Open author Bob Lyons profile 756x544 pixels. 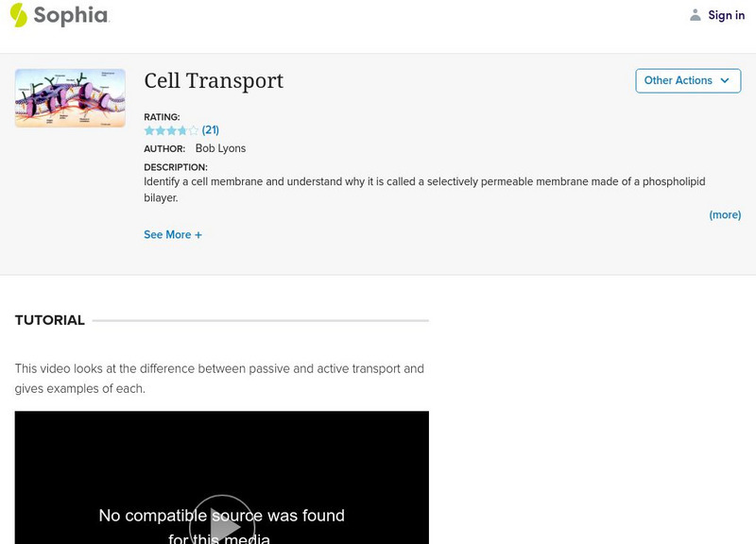tap(220, 148)
